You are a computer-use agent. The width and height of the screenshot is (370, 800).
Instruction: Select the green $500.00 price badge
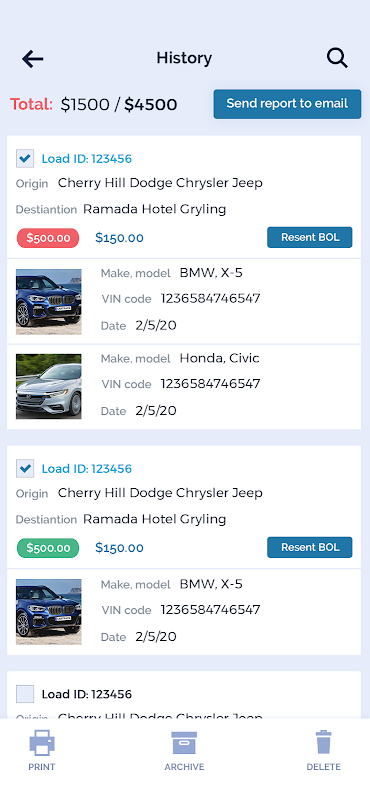(x=48, y=548)
